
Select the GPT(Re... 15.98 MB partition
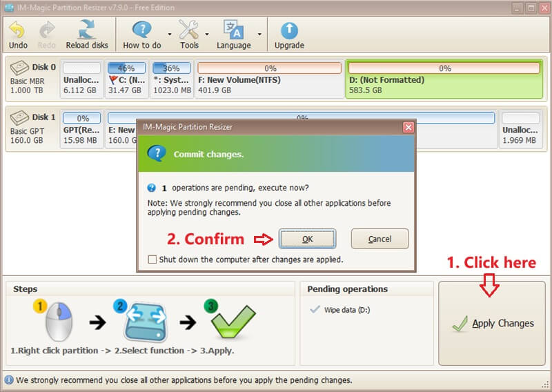tap(81, 128)
